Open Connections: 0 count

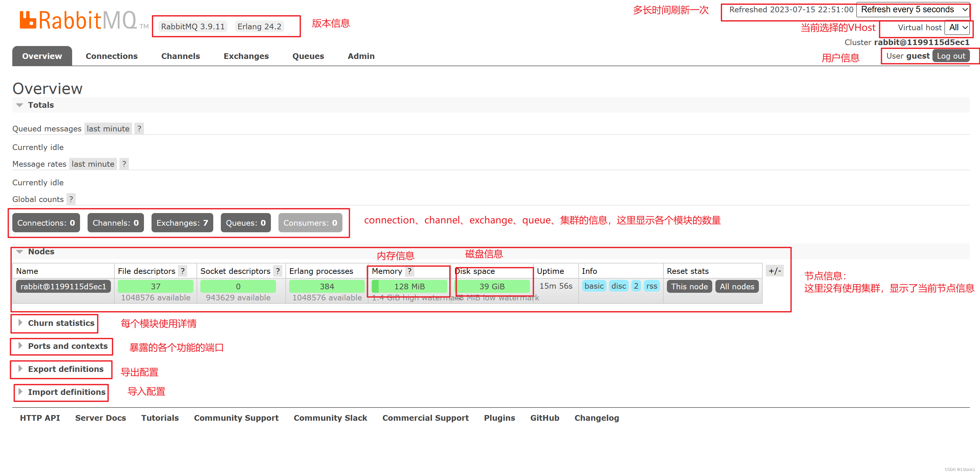pyautogui.click(x=46, y=223)
